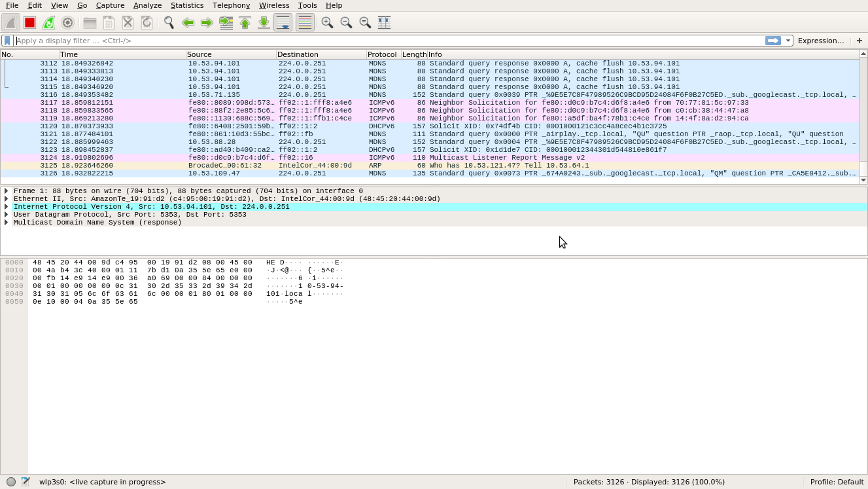Screen dimensions: 868x489
Task: Go to specified packet icon
Action: (226, 22)
